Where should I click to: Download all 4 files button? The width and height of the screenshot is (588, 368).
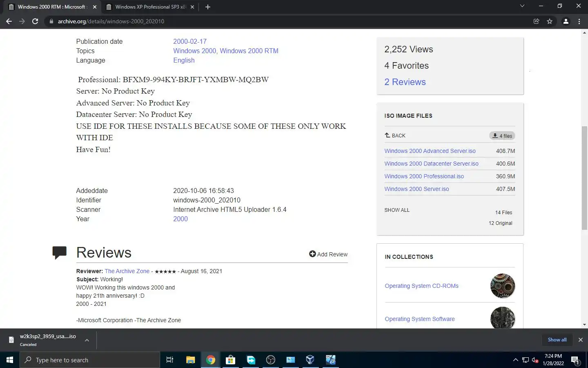(x=502, y=136)
